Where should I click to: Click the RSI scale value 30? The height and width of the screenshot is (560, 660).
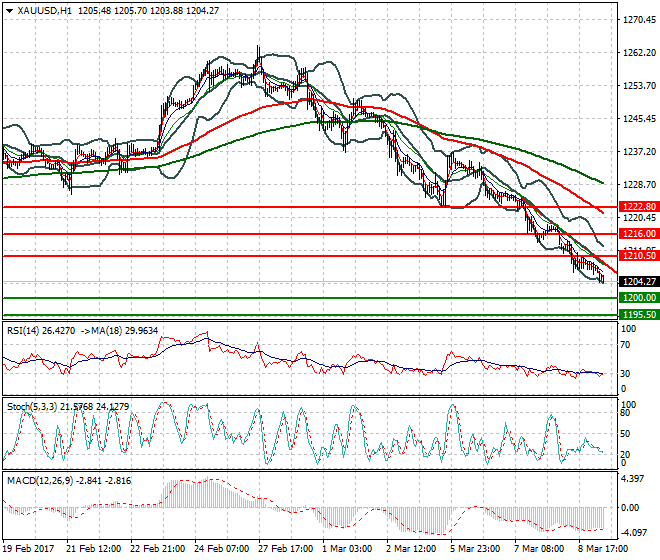point(625,373)
